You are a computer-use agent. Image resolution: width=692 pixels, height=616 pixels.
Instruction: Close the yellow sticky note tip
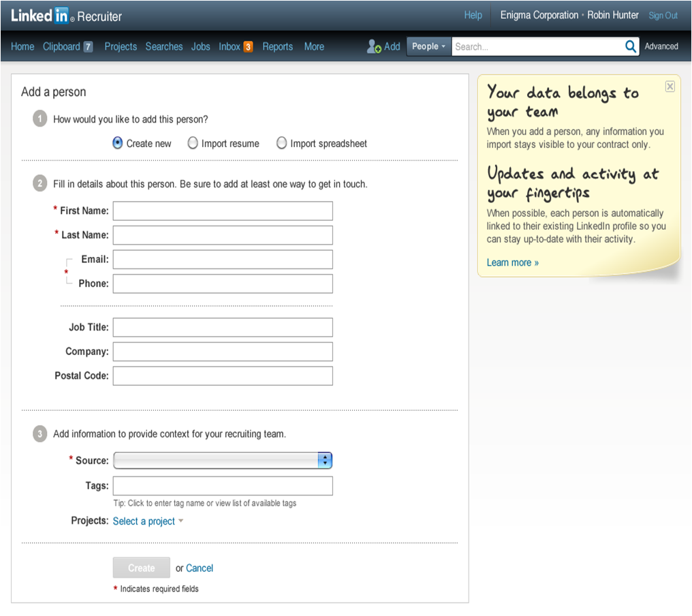coord(670,86)
